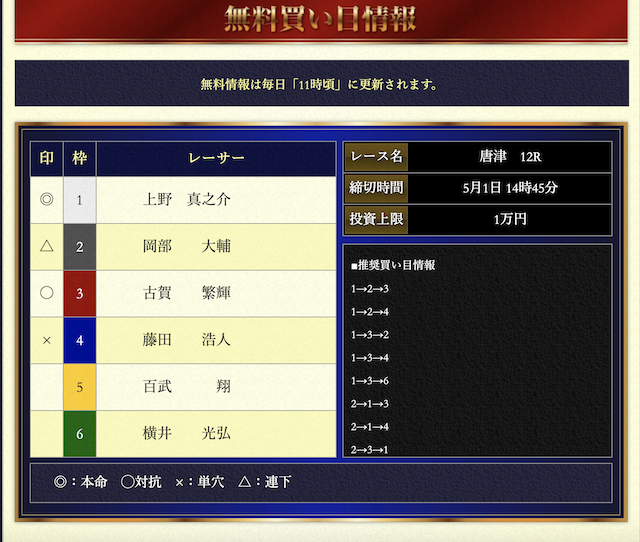Select the bet combination 2→1→4
Image resolution: width=640 pixels, height=542 pixels.
point(369,427)
